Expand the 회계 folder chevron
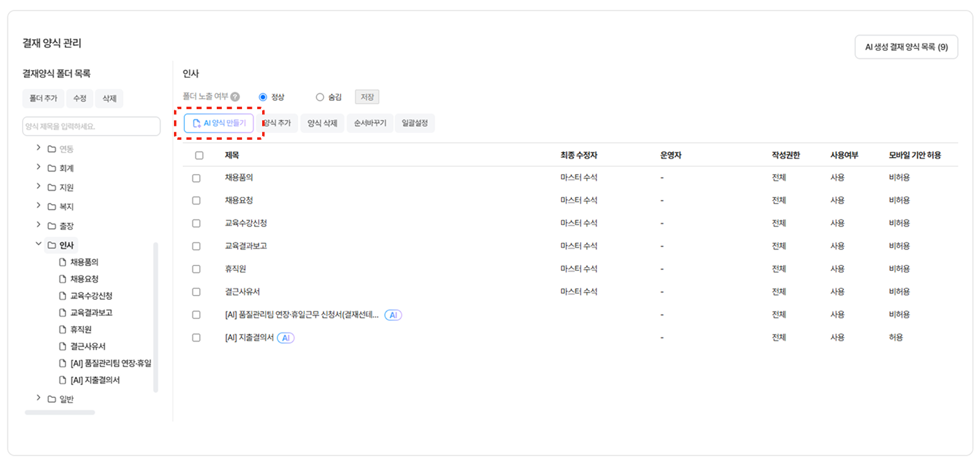 click(38, 167)
